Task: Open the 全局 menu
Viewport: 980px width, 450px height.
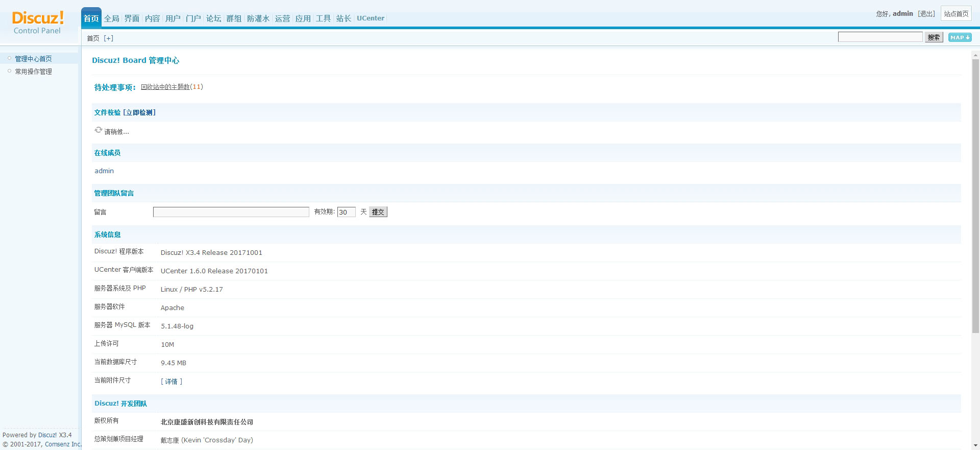Action: pos(112,18)
